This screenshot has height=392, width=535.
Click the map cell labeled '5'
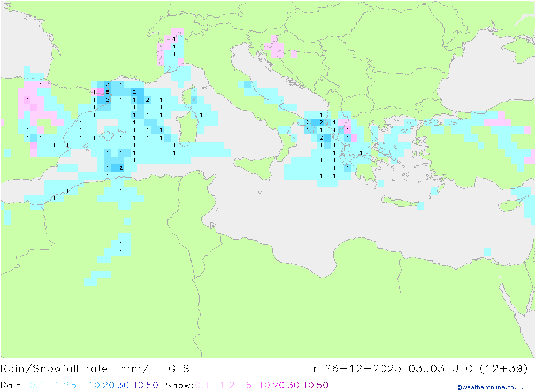(108, 92)
